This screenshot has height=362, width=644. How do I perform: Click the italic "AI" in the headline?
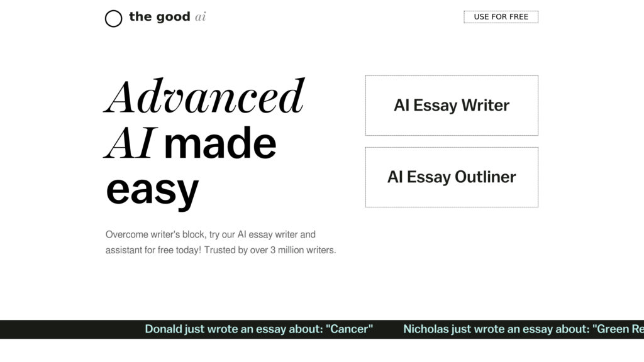tap(129, 143)
